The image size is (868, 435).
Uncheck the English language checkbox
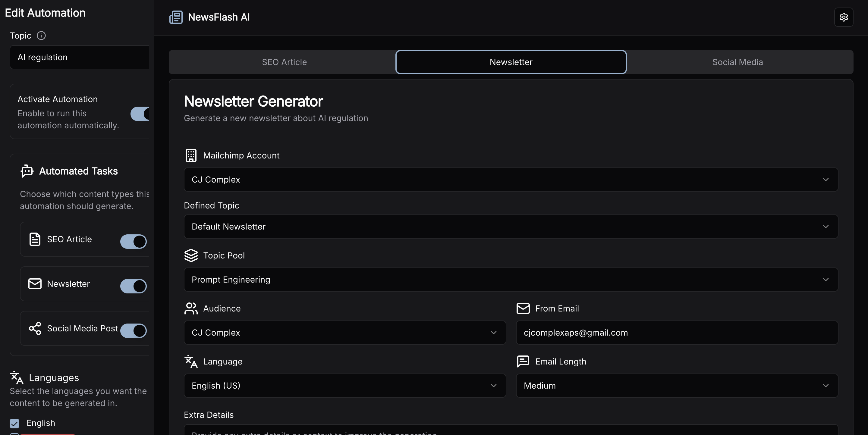14,423
